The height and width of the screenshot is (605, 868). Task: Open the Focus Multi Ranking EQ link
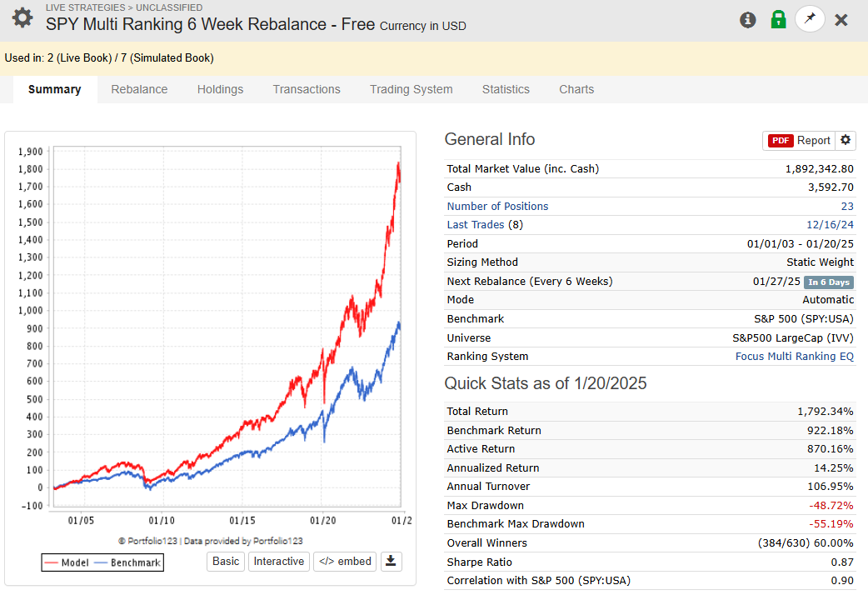[795, 356]
